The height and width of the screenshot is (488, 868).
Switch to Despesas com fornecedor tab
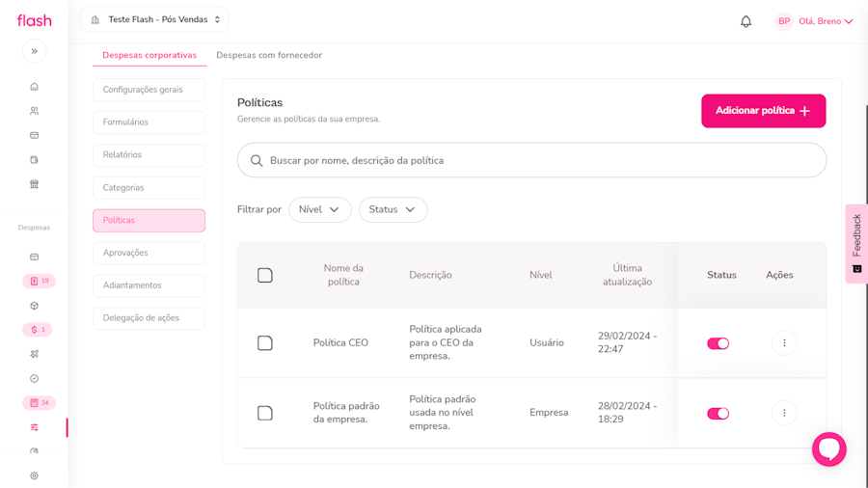point(269,56)
